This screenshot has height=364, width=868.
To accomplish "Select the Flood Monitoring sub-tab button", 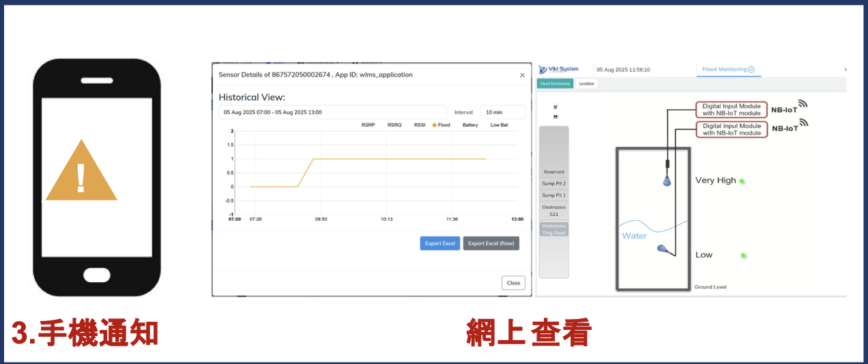I will pyautogui.click(x=555, y=84).
